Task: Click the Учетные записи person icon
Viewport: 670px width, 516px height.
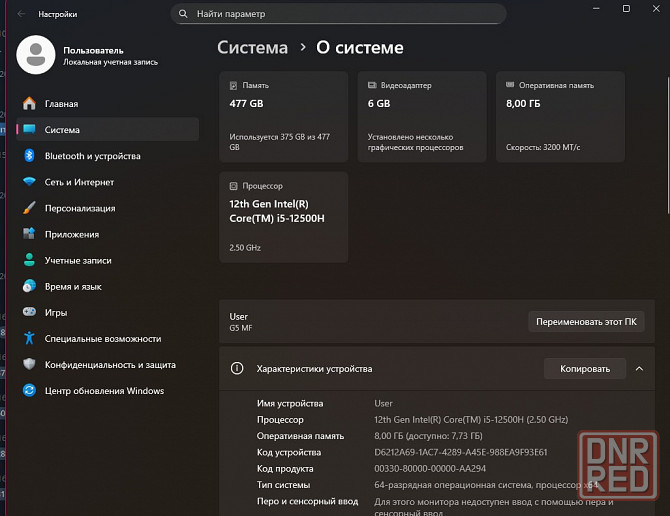Action: tap(29, 260)
